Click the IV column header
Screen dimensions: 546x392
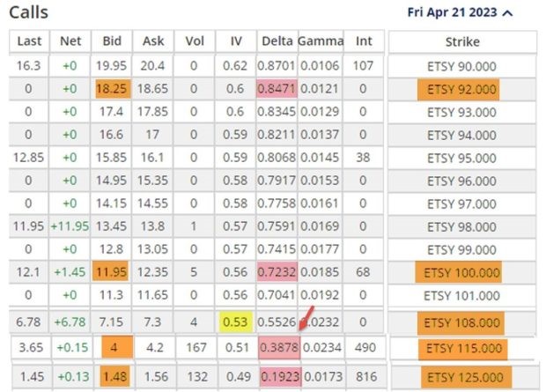(x=235, y=41)
